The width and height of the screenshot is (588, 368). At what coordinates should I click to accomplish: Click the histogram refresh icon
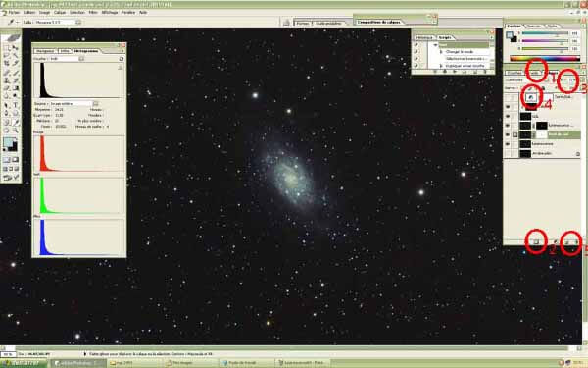click(x=121, y=59)
